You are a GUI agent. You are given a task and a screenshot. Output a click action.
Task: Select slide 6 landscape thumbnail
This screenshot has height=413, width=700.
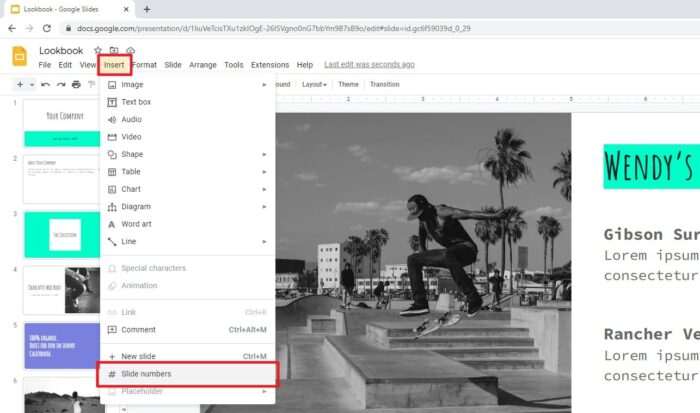62,396
